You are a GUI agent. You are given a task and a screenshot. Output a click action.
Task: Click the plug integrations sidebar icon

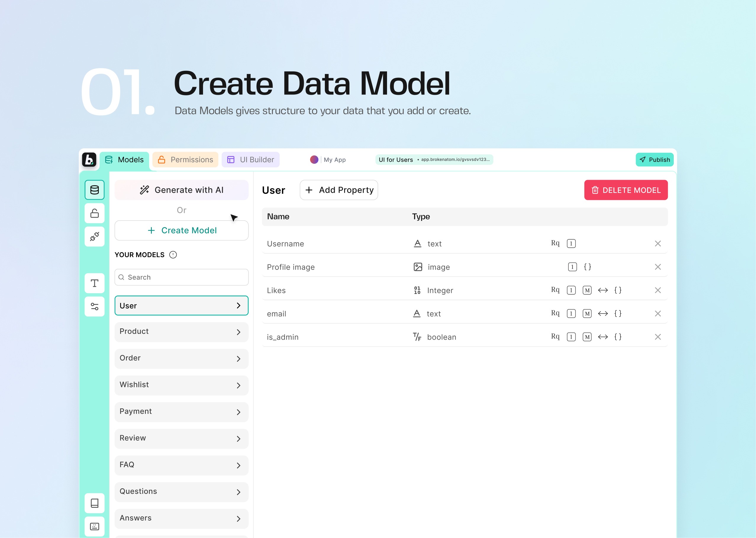pyautogui.click(x=94, y=237)
